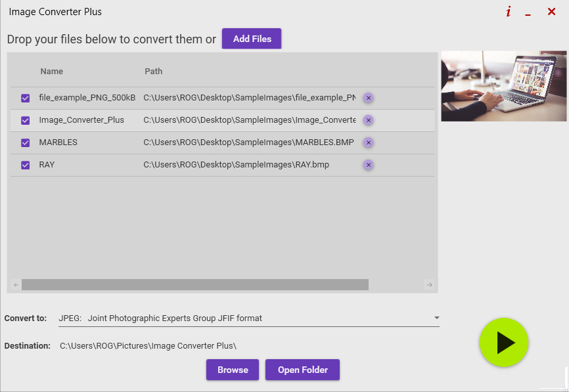This screenshot has height=392, width=569.
Task: Click the left scroll arrow icon
Action: click(x=16, y=285)
